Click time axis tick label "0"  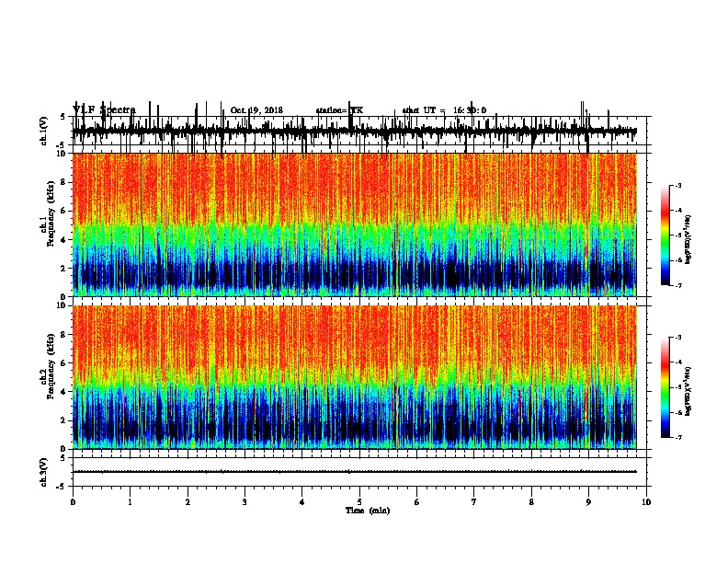click(73, 501)
